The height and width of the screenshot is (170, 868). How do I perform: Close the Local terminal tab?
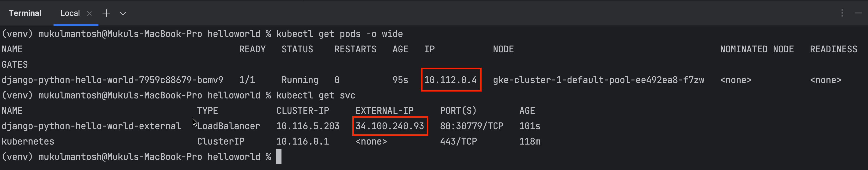click(x=89, y=13)
